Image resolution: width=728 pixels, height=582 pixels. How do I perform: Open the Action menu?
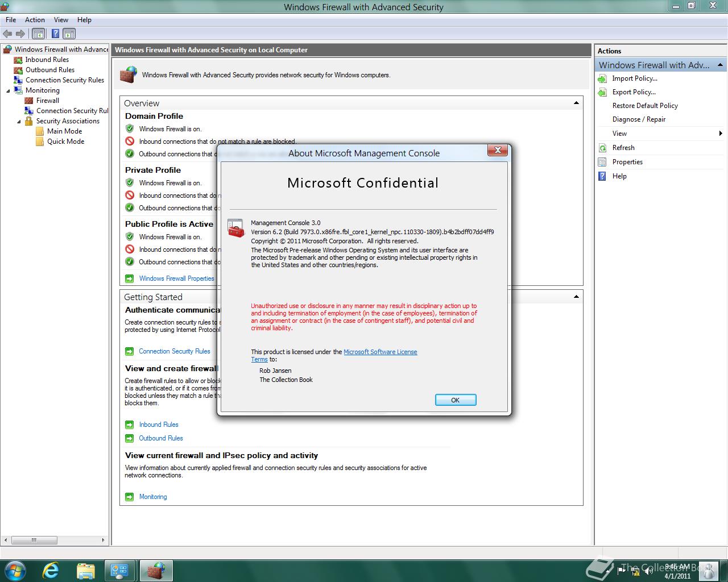(35, 19)
